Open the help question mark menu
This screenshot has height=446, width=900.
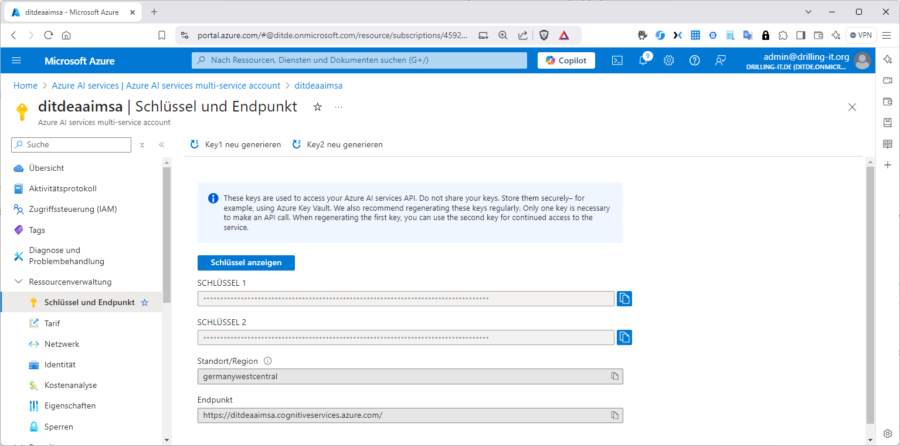(x=695, y=61)
